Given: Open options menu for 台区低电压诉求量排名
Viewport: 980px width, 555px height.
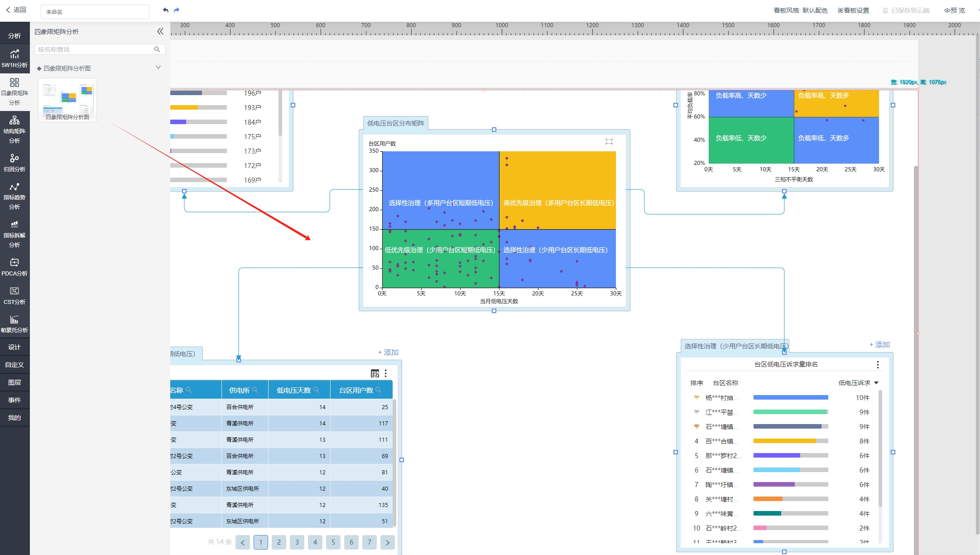Looking at the screenshot, I should point(878,365).
